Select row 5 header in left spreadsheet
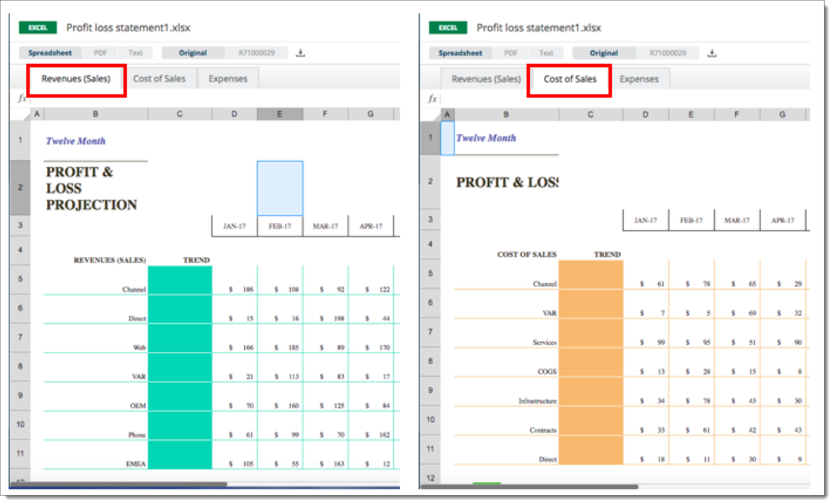 [x=20, y=279]
